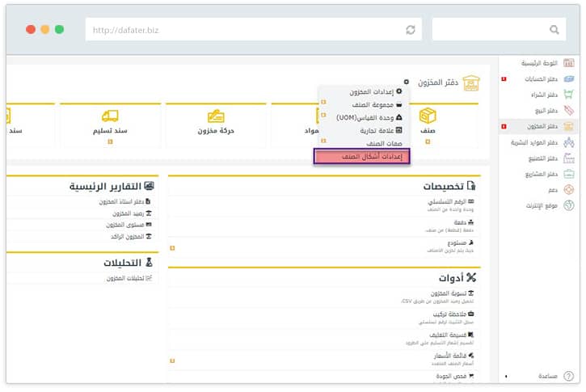Click the yellow square marker on قائمة الأسعار row
Viewport: 586px width, 392px height.
coord(172,361)
